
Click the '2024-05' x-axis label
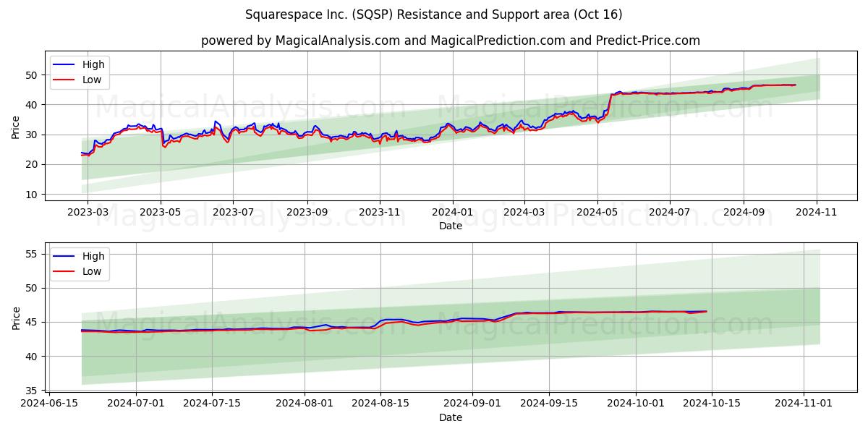[x=597, y=213]
